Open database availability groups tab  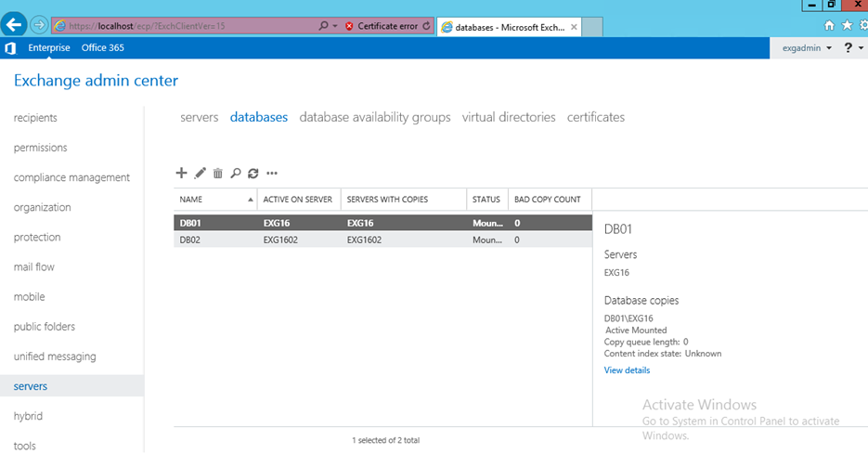(x=375, y=117)
